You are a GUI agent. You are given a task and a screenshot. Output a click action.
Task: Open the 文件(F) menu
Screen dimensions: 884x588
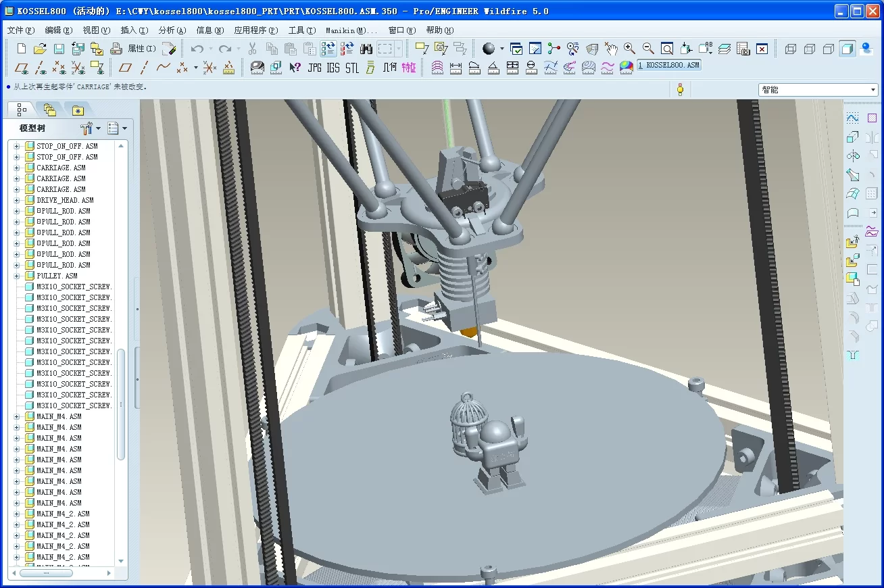(x=20, y=30)
